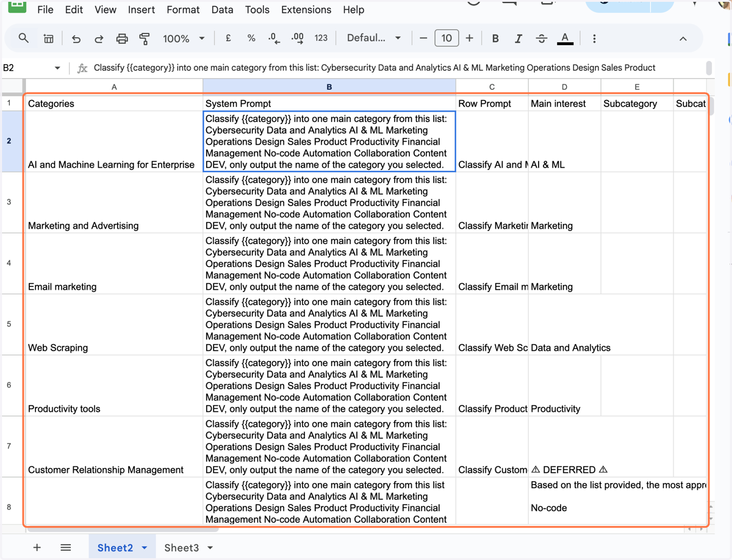The image size is (732, 560).
Task: Apply percent format icon
Action: coord(251,38)
